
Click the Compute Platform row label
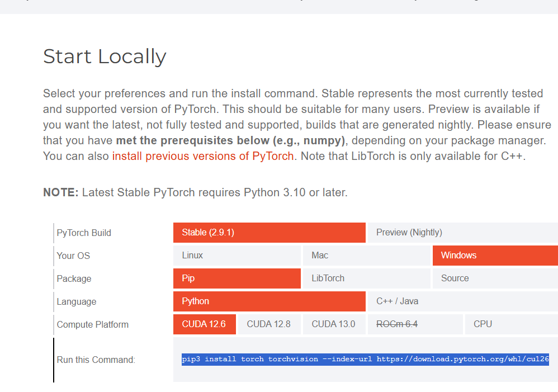point(93,324)
